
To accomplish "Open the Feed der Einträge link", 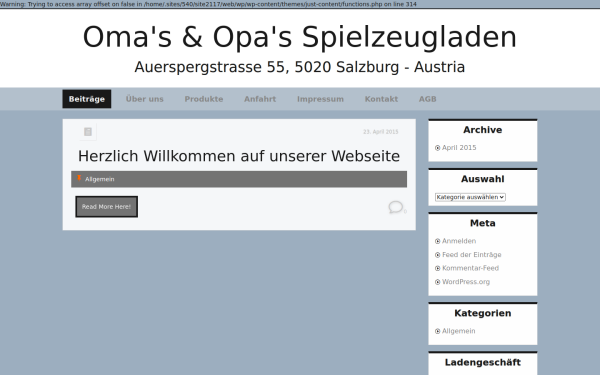I will point(471,254).
